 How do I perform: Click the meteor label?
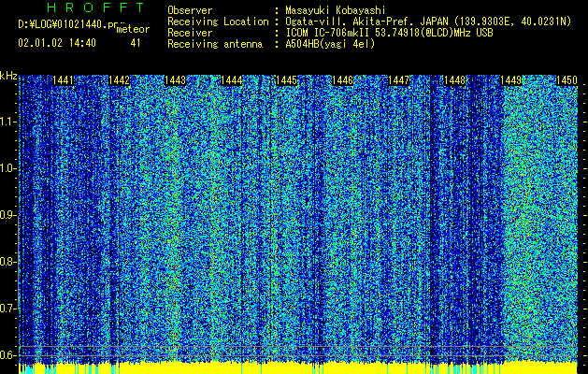[x=133, y=29]
